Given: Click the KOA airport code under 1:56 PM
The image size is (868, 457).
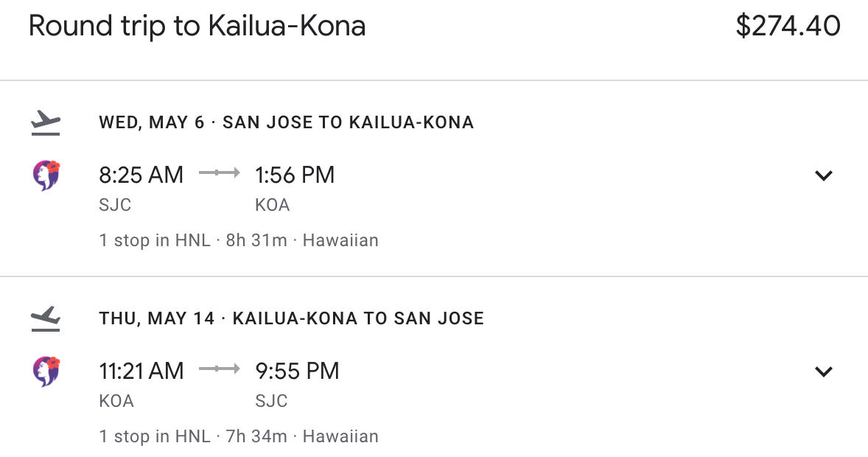Looking at the screenshot, I should (273, 206).
